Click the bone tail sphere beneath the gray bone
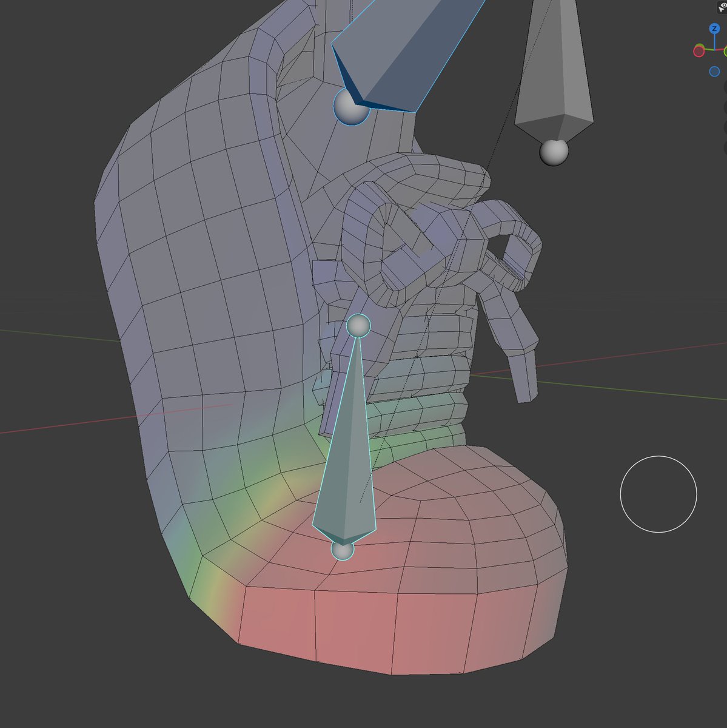The height and width of the screenshot is (728, 727). tap(554, 154)
